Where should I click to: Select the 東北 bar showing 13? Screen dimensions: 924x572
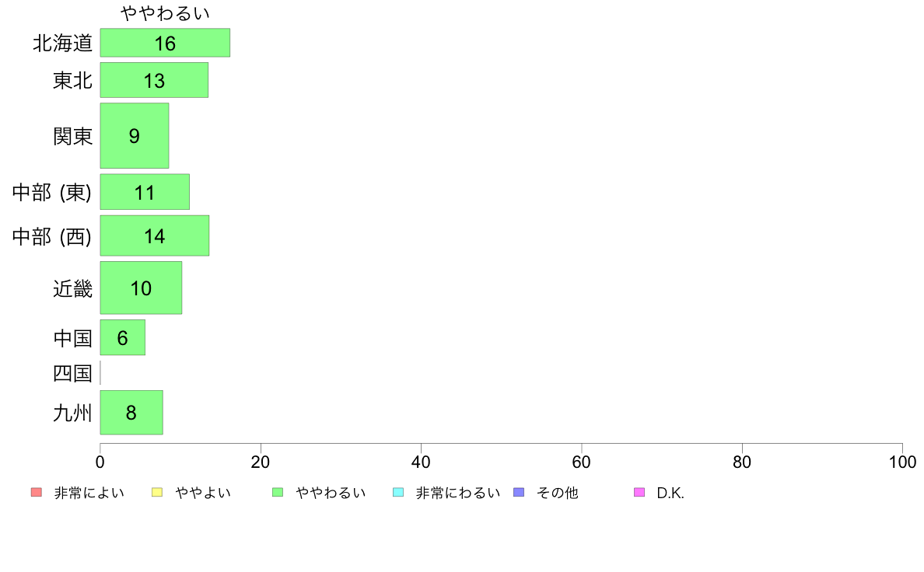154,80
